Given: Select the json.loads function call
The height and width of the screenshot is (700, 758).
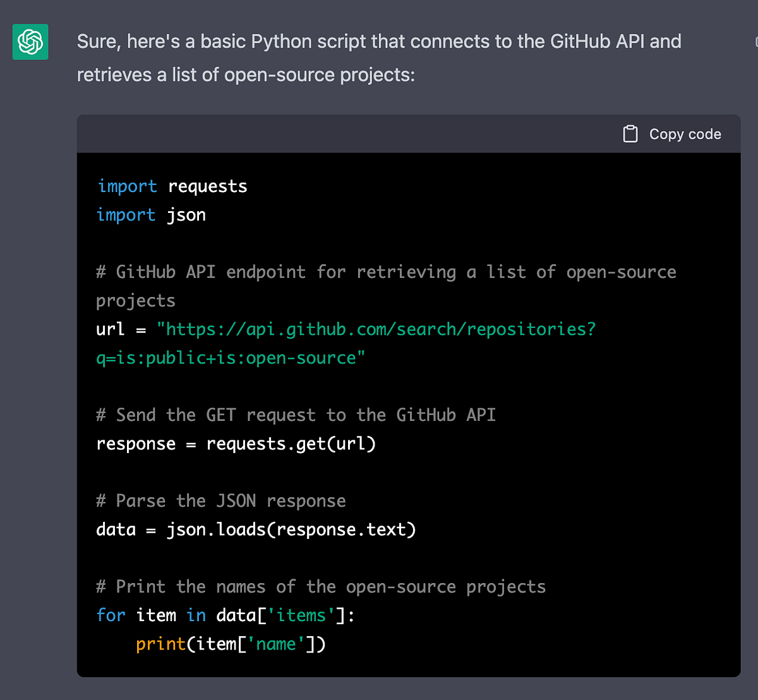Looking at the screenshot, I should (x=291, y=529).
